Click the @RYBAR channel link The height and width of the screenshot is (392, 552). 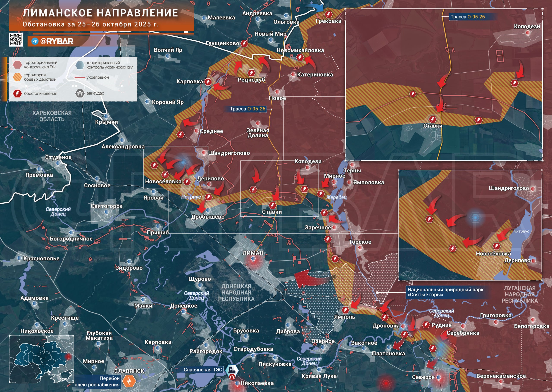click(x=57, y=41)
